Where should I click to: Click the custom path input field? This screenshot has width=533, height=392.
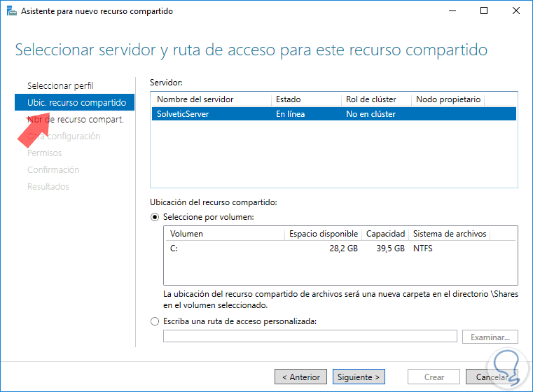click(x=310, y=336)
